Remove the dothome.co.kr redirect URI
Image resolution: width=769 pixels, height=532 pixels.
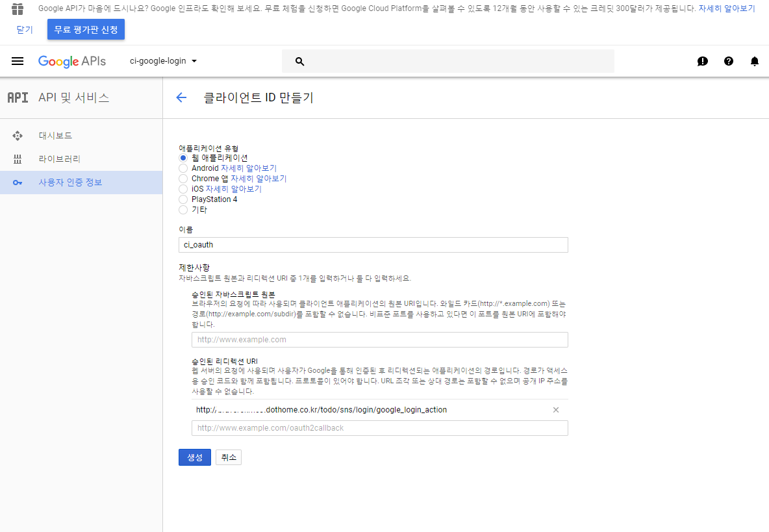556,410
